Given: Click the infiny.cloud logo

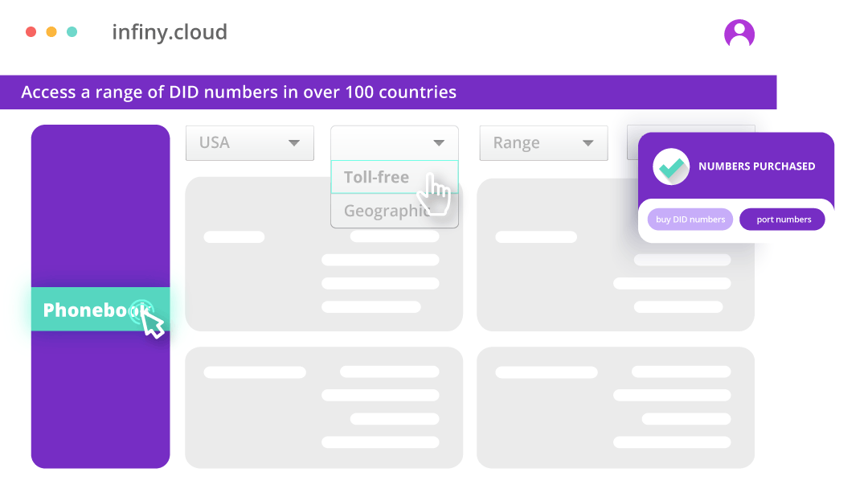Looking at the screenshot, I should [x=168, y=32].
